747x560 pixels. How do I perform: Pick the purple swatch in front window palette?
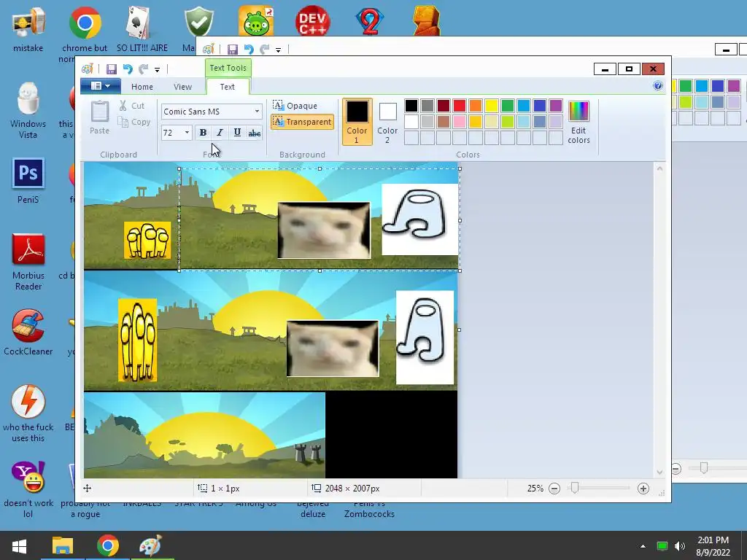click(555, 106)
